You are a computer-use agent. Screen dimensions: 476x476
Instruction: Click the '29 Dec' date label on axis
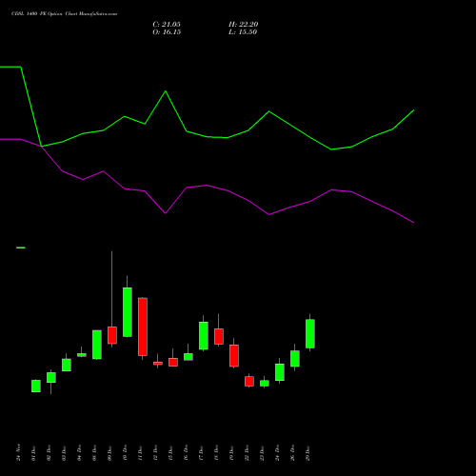point(307,453)
